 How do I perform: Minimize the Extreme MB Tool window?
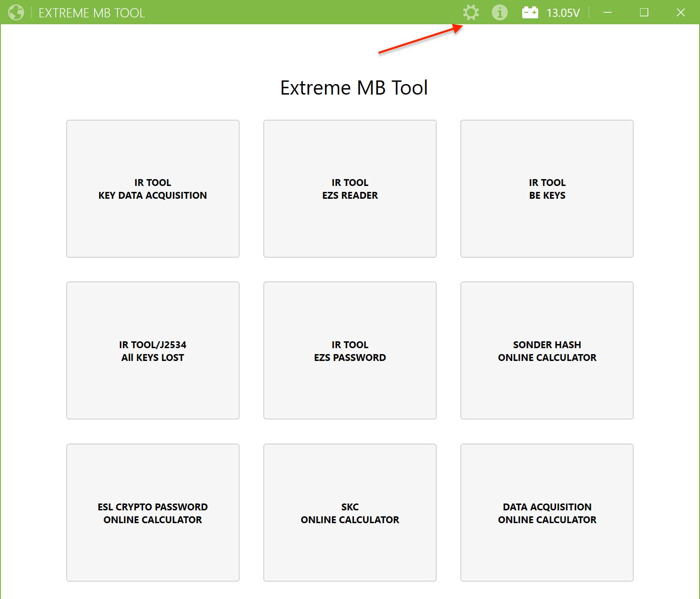[x=608, y=12]
